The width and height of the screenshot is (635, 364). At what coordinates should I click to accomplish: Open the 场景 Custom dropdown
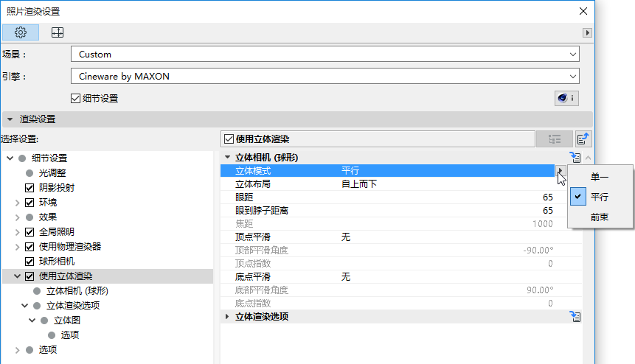point(325,55)
